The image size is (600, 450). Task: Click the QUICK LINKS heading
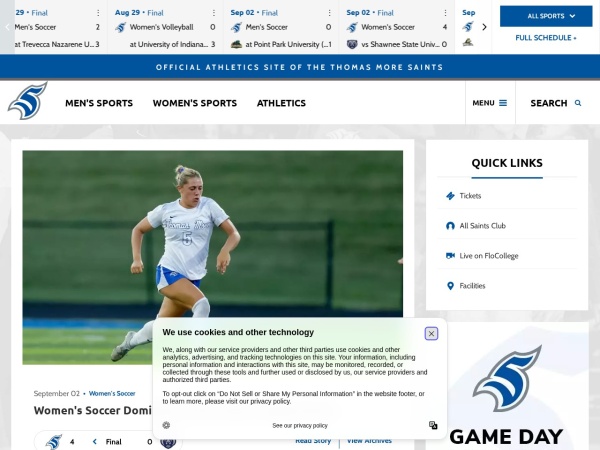tap(507, 163)
